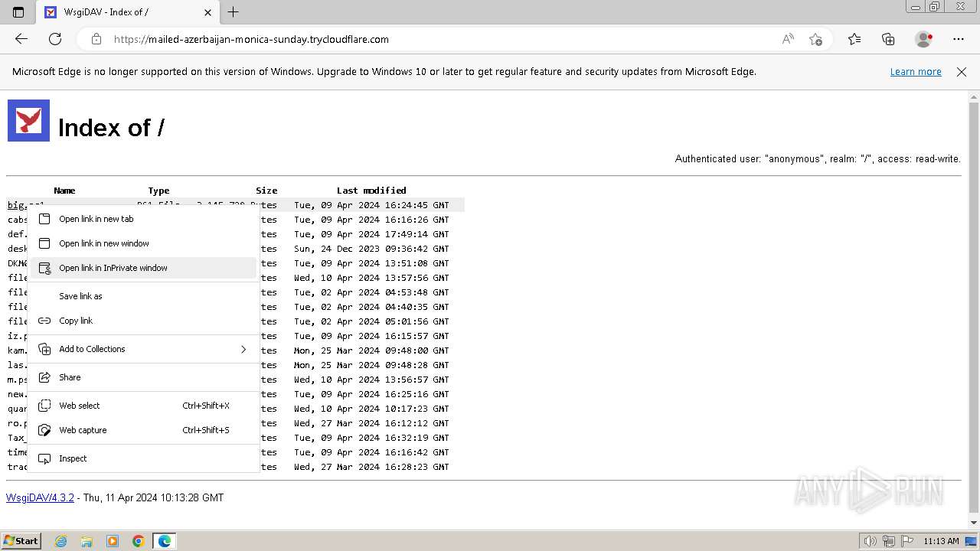980x551 pixels.
Task: Click the volume speaker tray icon
Action: [x=871, y=541]
